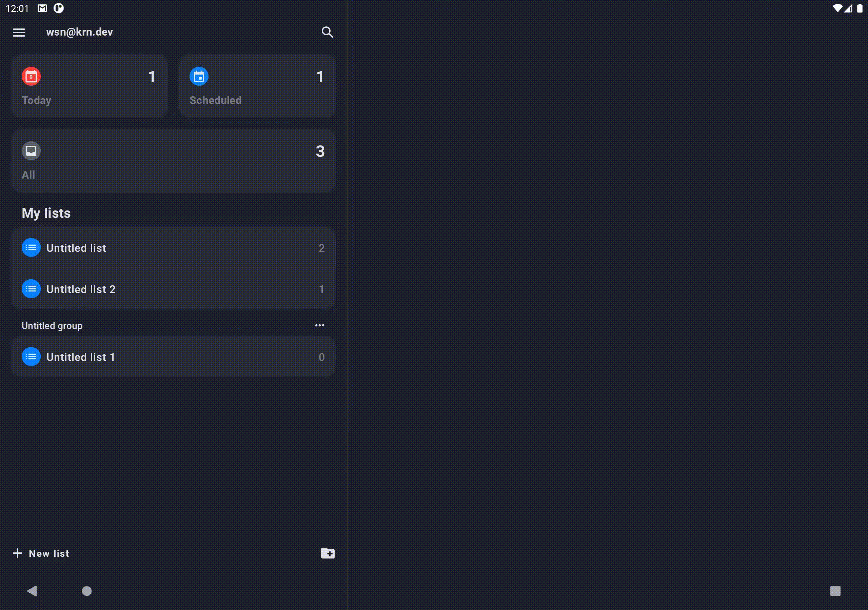
Task: Click the red Today calendar icon
Action: pyautogui.click(x=31, y=77)
